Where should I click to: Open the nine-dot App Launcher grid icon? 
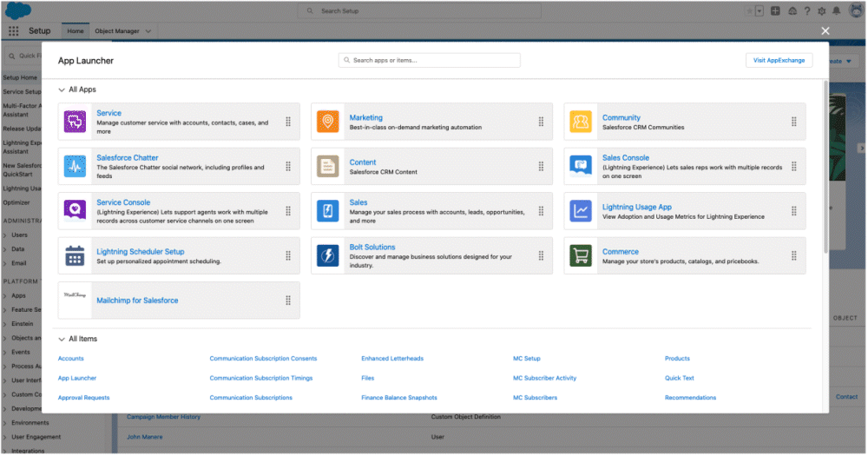tap(13, 31)
